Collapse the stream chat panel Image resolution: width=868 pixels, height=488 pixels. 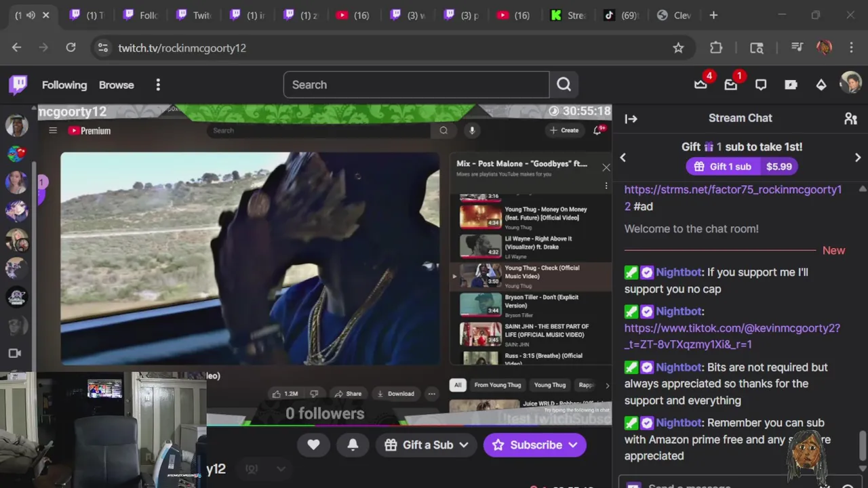coord(631,119)
